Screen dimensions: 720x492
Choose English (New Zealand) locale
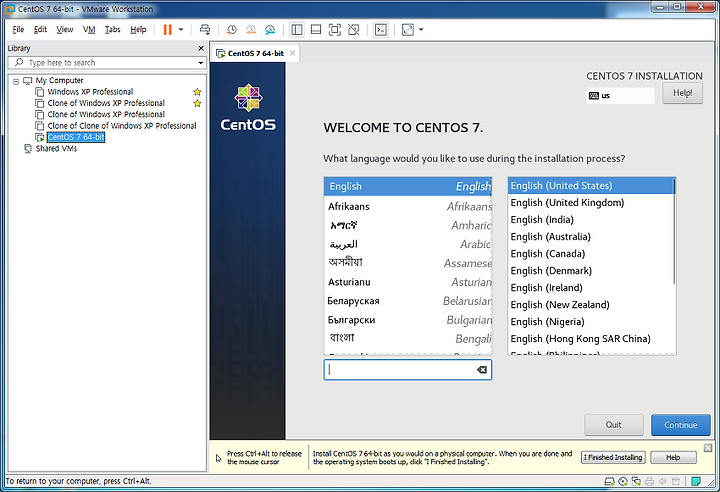coord(591,305)
